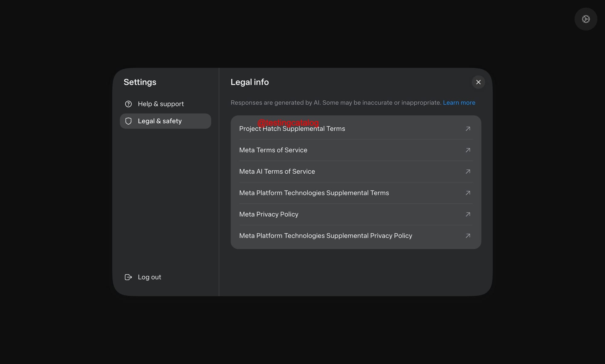Open Meta Privacy Policy
Screen dimensions: 605x364
(x=356, y=214)
